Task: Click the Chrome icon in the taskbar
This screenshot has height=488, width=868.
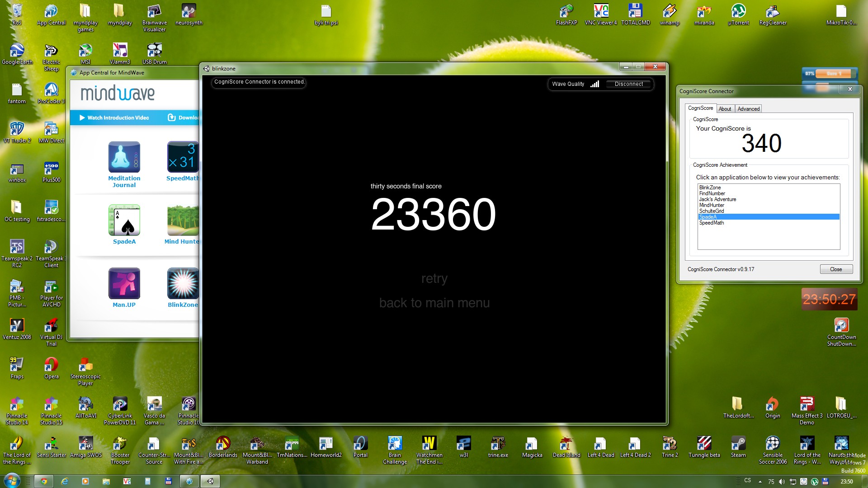Action: point(44,481)
